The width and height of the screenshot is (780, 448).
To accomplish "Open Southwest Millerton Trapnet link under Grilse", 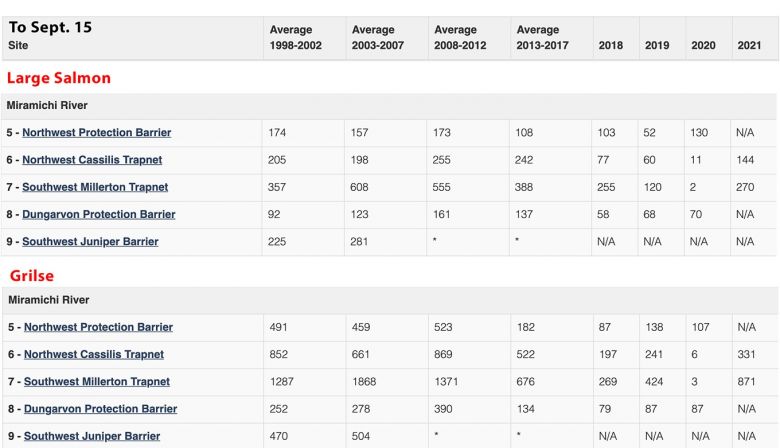I will 97,381.
